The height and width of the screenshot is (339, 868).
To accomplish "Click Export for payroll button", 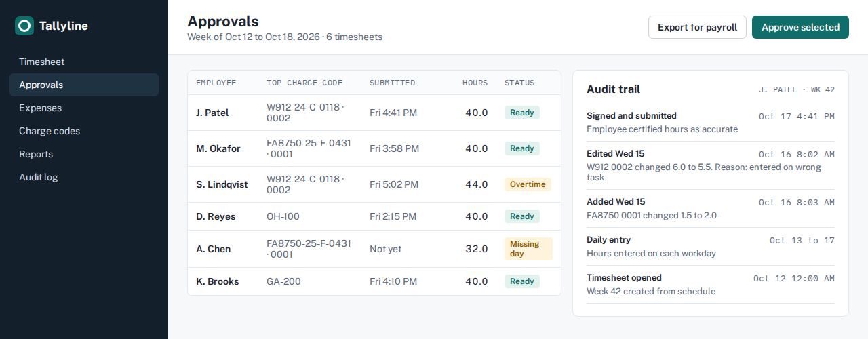I will click(697, 27).
